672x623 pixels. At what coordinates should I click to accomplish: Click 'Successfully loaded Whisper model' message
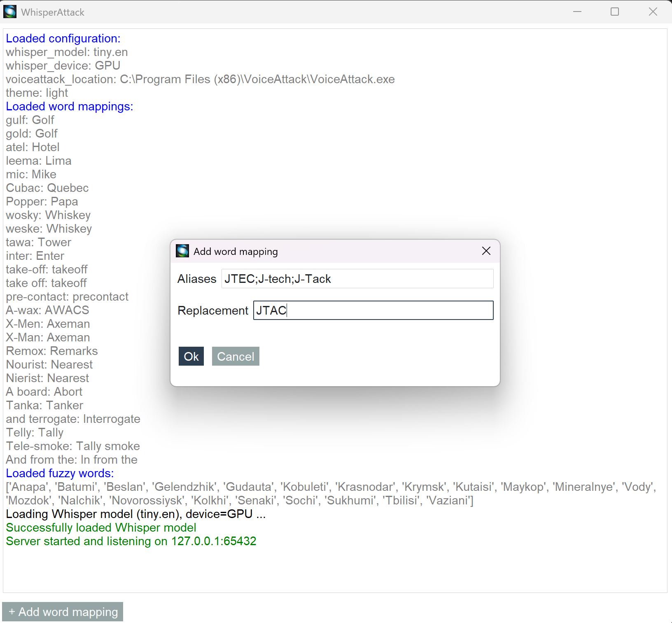[101, 527]
